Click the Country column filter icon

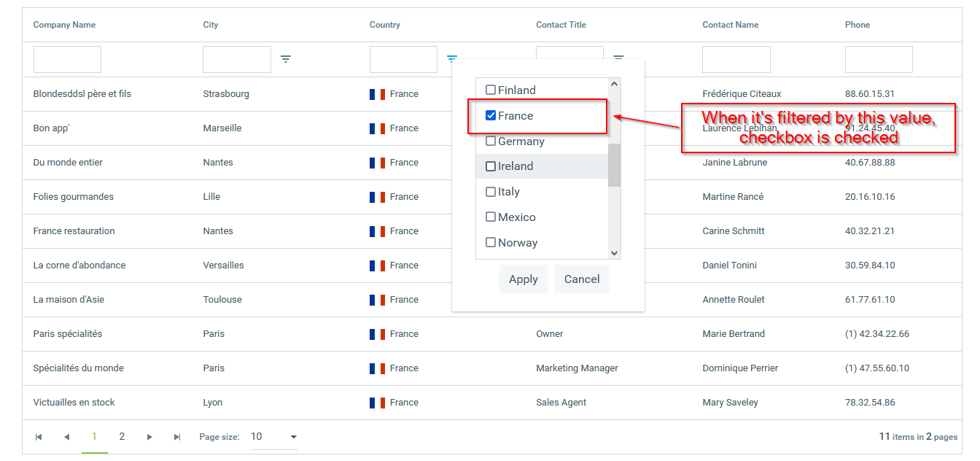[x=452, y=59]
